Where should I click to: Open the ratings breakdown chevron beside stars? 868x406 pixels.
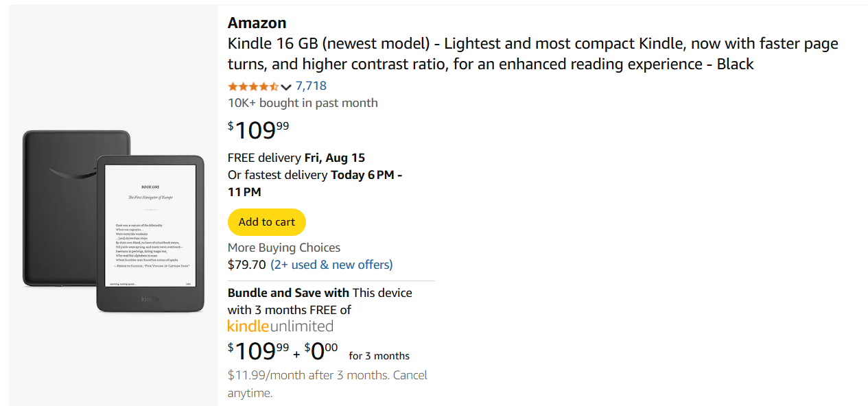coord(285,86)
